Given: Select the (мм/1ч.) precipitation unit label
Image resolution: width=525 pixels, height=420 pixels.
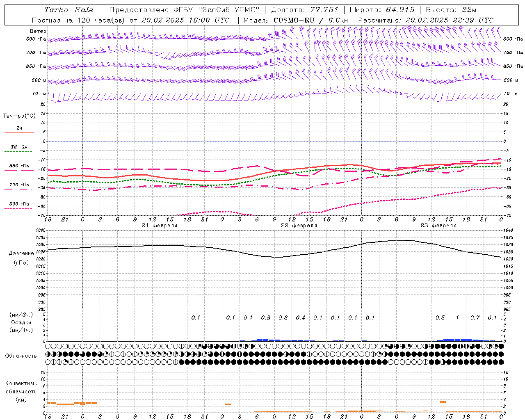Looking at the screenshot, I should click(21, 330).
